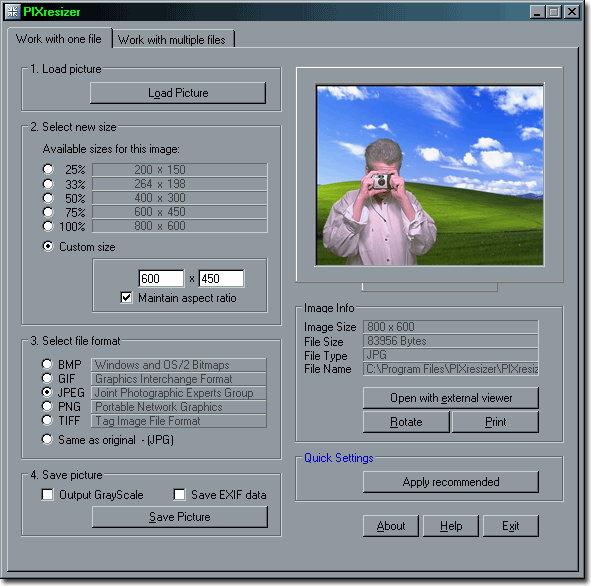Select Custom size radio button
This screenshot has width=591, height=586.
click(48, 246)
